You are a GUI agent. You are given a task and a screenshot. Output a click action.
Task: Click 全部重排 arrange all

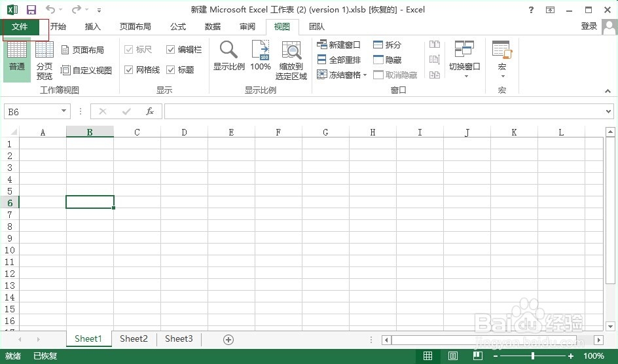(x=339, y=60)
